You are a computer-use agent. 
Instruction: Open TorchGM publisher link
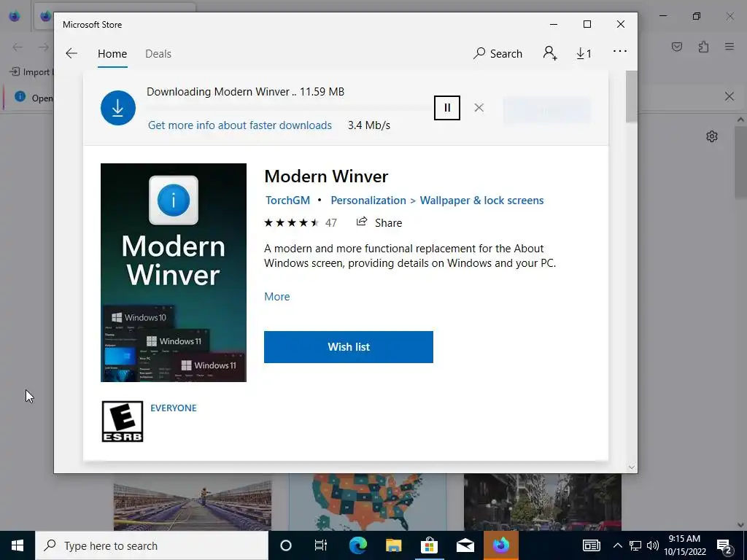click(287, 201)
